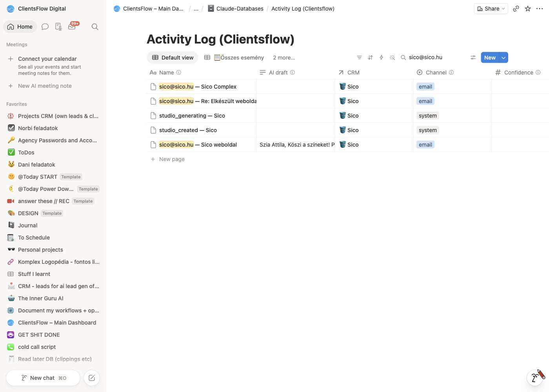
Task: Open the cold call script page
Action: coord(53,347)
